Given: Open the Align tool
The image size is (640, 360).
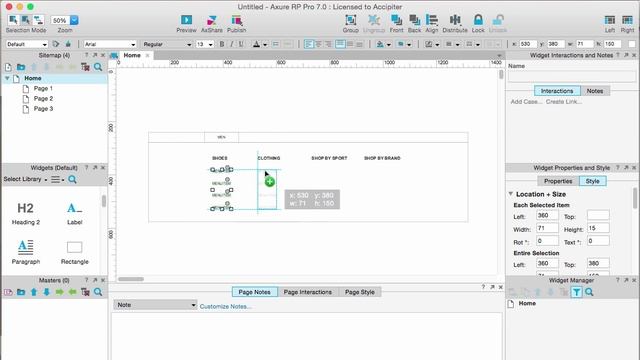Looking at the screenshot, I should (x=431, y=23).
